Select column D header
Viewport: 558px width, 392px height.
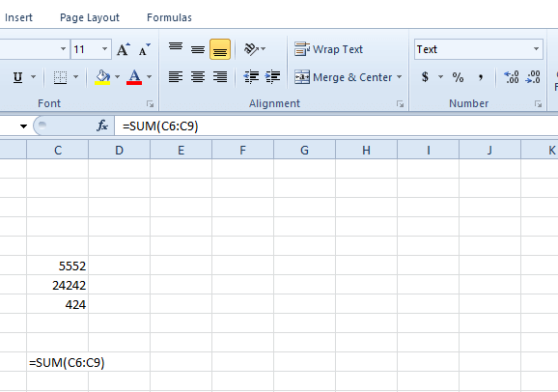pyautogui.click(x=119, y=150)
